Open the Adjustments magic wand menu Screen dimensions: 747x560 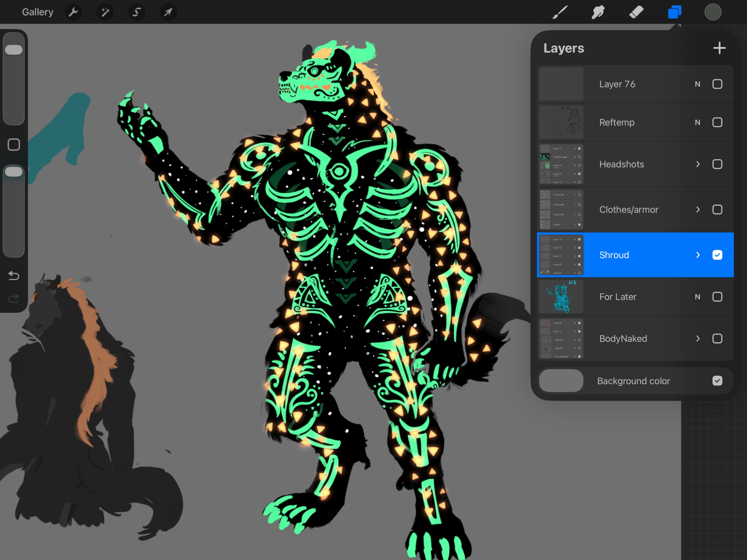coord(105,12)
